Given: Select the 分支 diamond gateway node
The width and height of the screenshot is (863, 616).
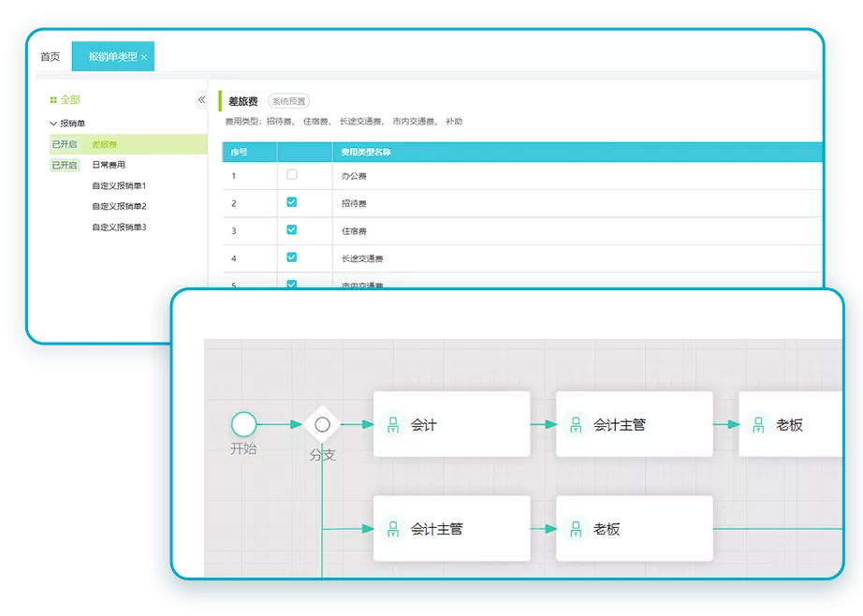Looking at the screenshot, I should click(322, 425).
